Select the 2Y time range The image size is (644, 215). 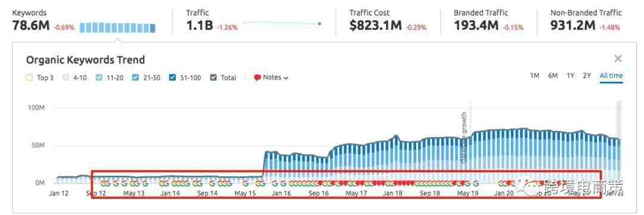(x=587, y=76)
